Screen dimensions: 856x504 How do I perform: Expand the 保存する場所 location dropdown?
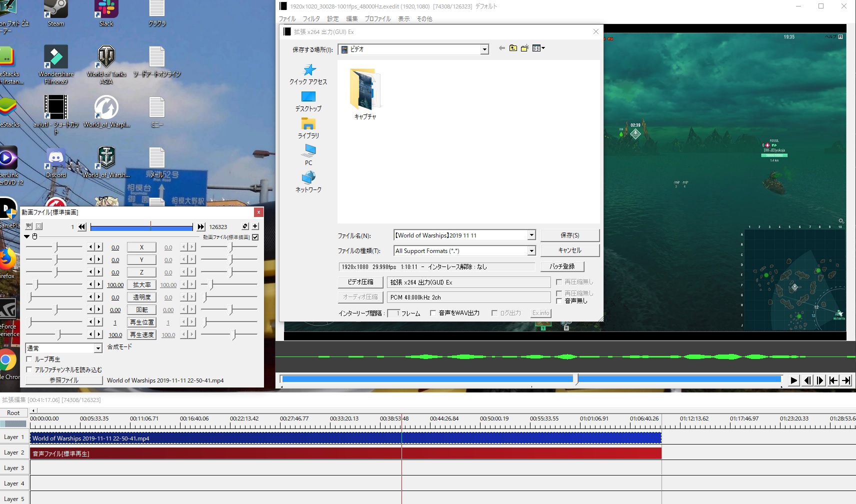coord(484,49)
